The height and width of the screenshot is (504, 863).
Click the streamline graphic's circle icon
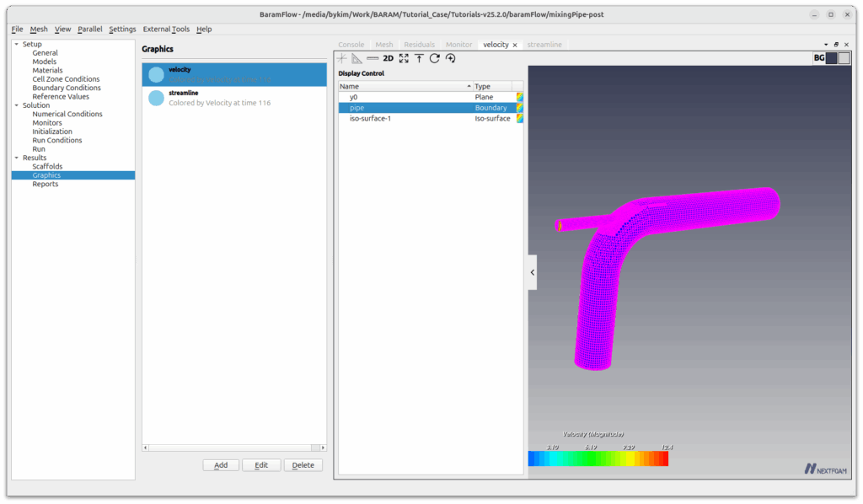click(x=156, y=98)
